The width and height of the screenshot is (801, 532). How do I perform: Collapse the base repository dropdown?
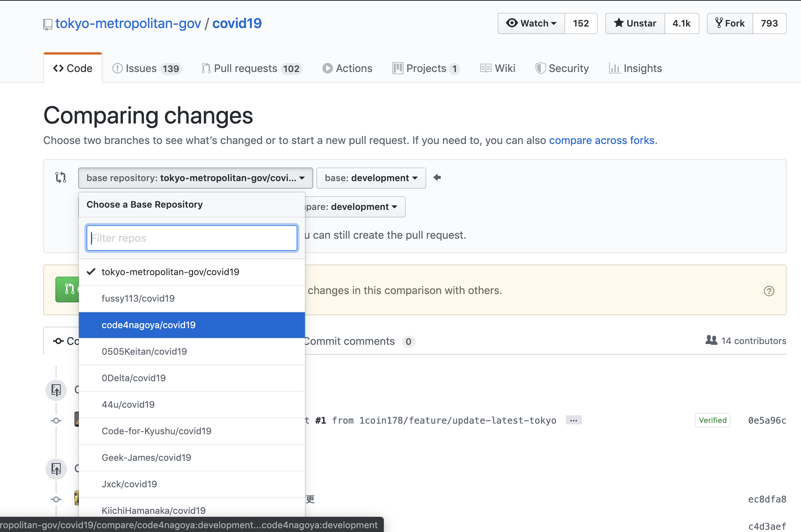[x=195, y=178]
